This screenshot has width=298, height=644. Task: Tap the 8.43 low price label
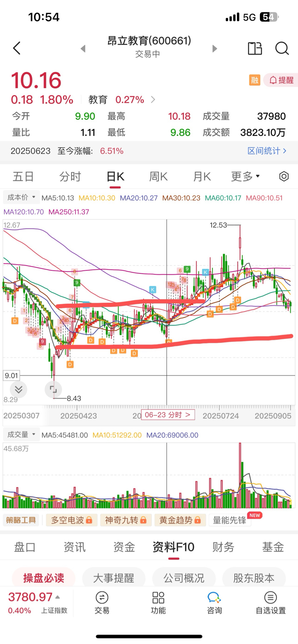point(74,398)
